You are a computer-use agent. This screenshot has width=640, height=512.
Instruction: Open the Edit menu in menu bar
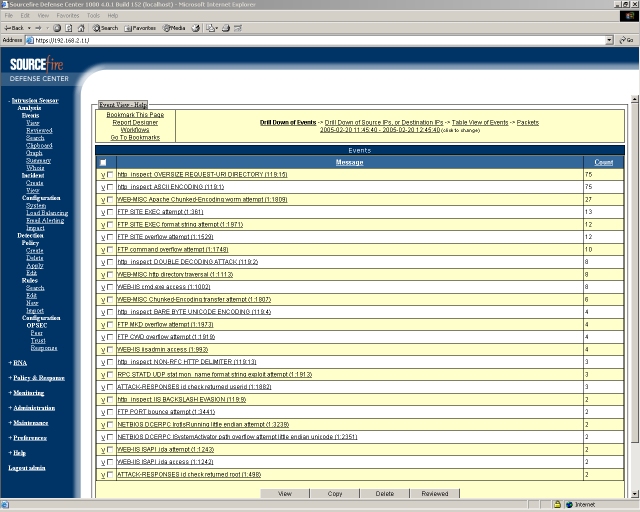tap(25, 16)
